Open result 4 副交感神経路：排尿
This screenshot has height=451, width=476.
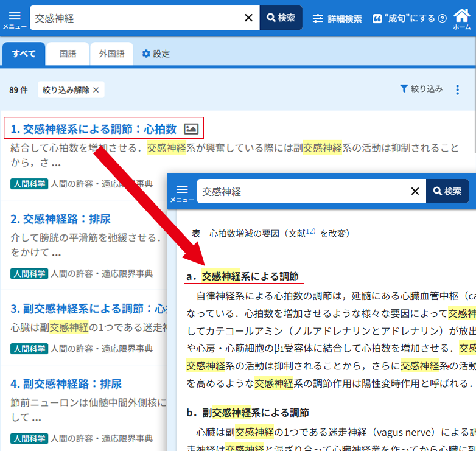tap(66, 383)
